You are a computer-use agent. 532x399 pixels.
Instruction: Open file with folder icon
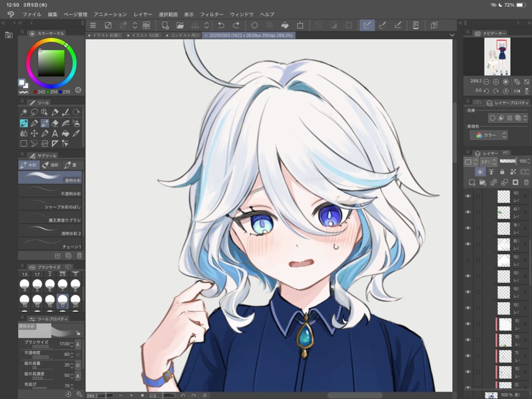(x=180, y=26)
